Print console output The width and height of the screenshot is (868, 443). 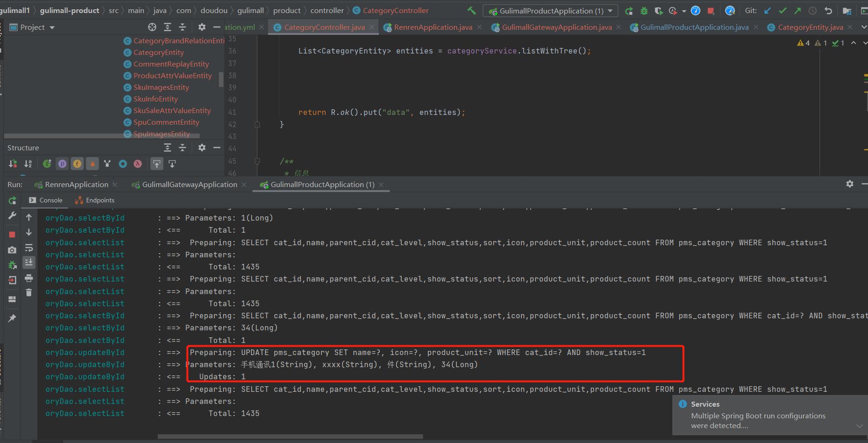[x=29, y=278]
